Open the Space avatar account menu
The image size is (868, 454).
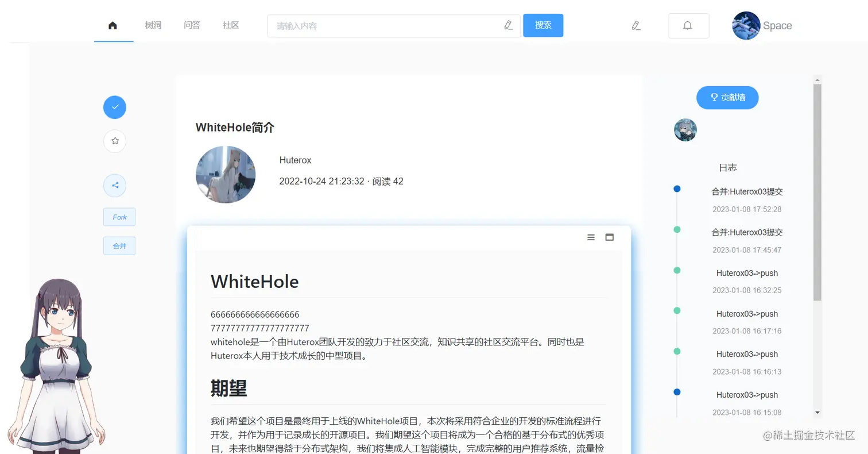pyautogui.click(x=746, y=25)
